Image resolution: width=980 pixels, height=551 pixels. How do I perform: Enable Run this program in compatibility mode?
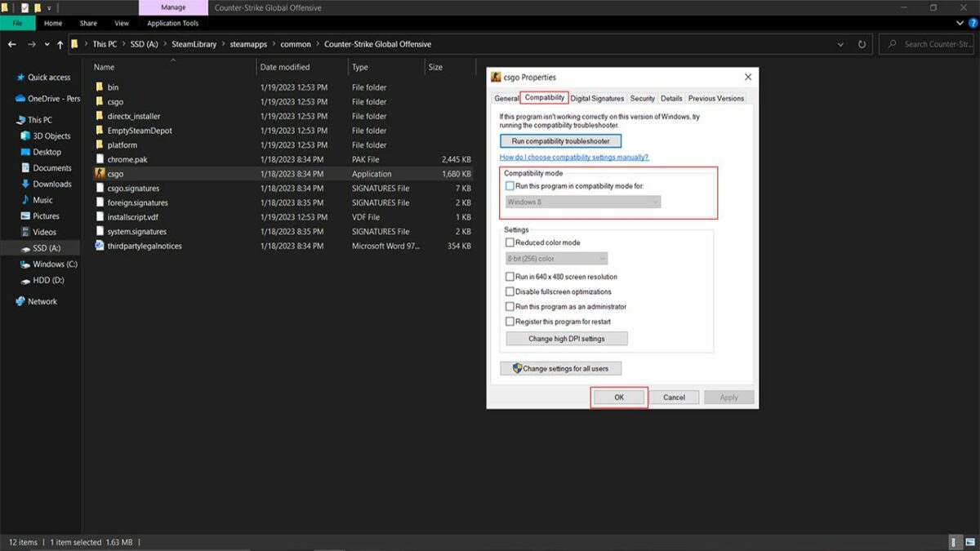510,187
